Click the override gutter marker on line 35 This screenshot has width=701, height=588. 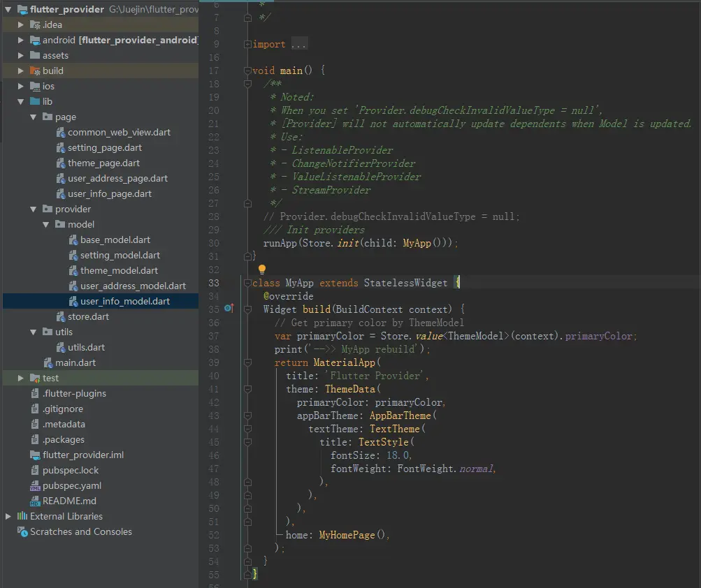coord(229,308)
